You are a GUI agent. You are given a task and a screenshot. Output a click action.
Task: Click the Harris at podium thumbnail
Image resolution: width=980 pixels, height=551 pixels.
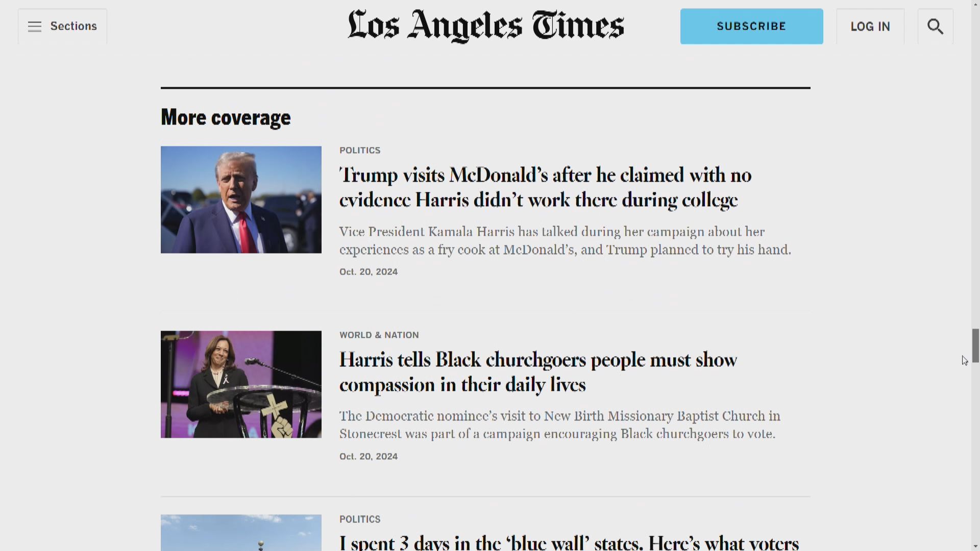pos(241,384)
